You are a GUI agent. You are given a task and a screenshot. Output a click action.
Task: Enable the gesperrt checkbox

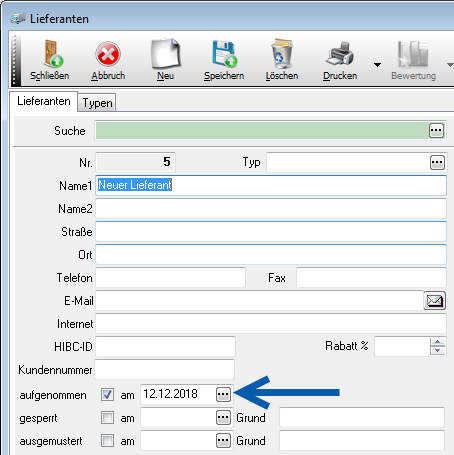[107, 418]
